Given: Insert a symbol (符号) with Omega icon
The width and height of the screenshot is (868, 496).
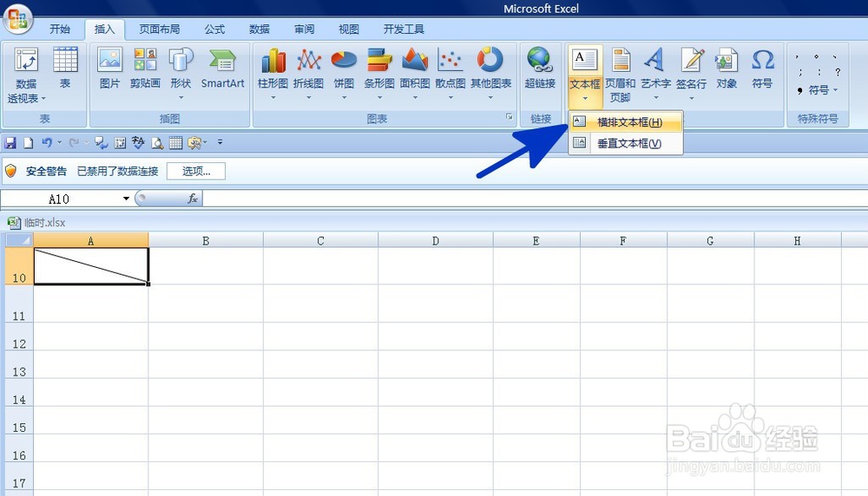Looking at the screenshot, I should (x=762, y=68).
